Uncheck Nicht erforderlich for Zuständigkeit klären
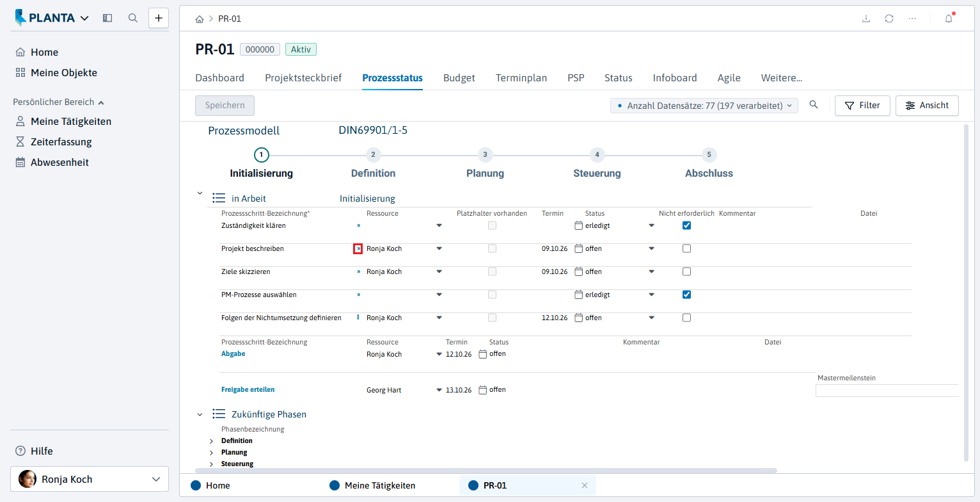This screenshot has width=980, height=502. [686, 225]
